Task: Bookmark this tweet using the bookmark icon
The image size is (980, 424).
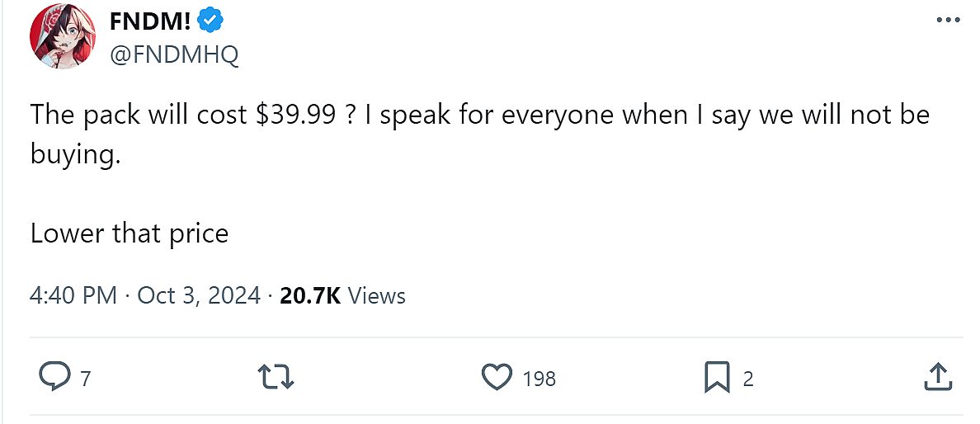Action: [x=717, y=379]
